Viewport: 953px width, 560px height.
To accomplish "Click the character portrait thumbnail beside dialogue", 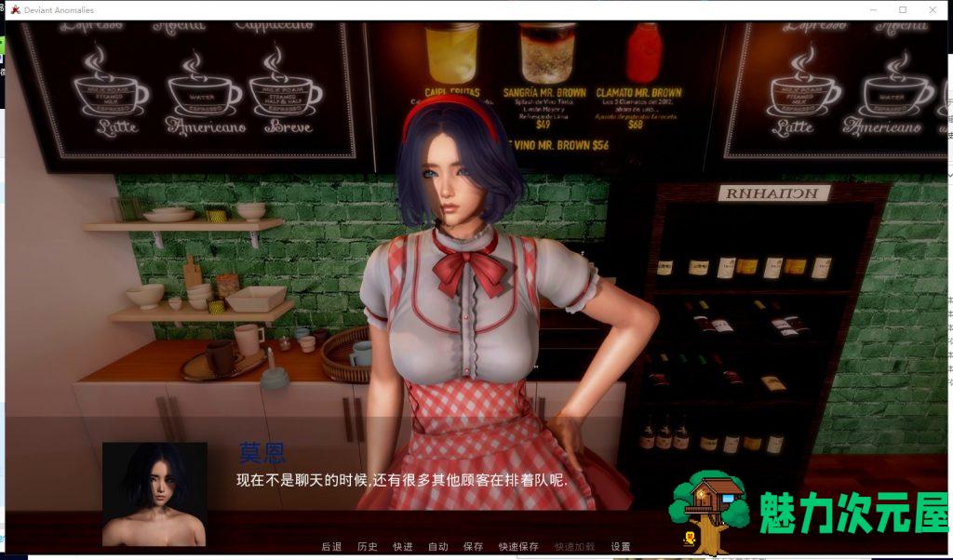I will 154,494.
